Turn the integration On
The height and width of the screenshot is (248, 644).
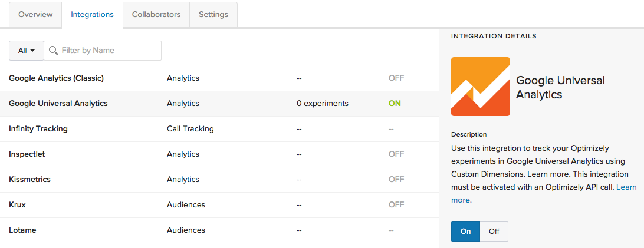pos(465,231)
